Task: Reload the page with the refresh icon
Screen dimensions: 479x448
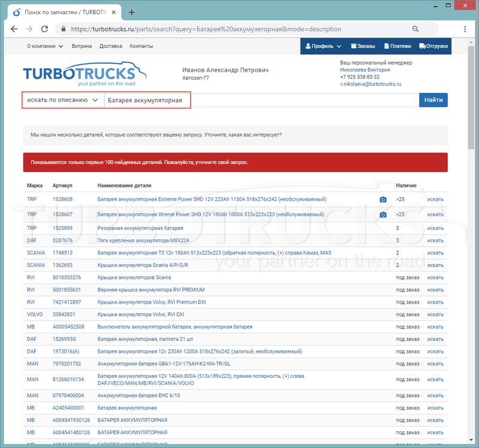Action: [x=44, y=29]
